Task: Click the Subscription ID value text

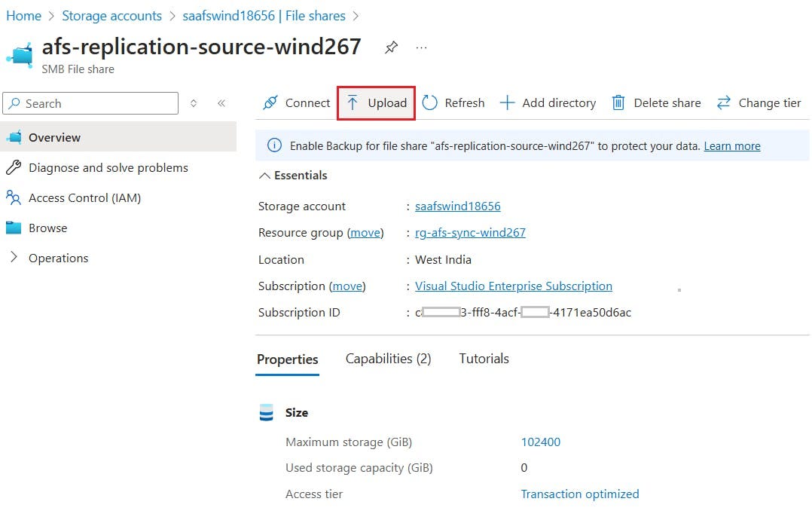Action: [x=523, y=313]
